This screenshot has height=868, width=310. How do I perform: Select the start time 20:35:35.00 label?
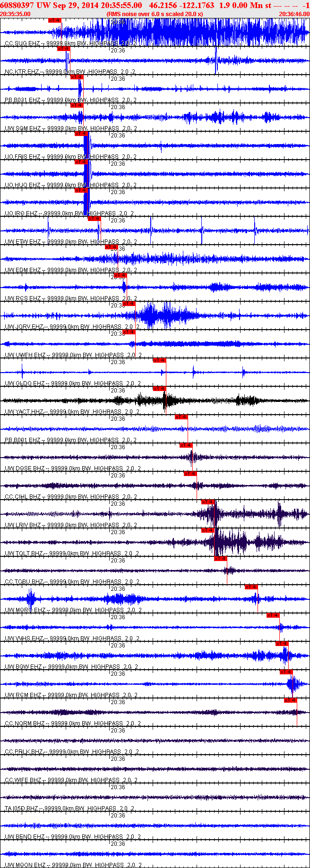(16, 14)
